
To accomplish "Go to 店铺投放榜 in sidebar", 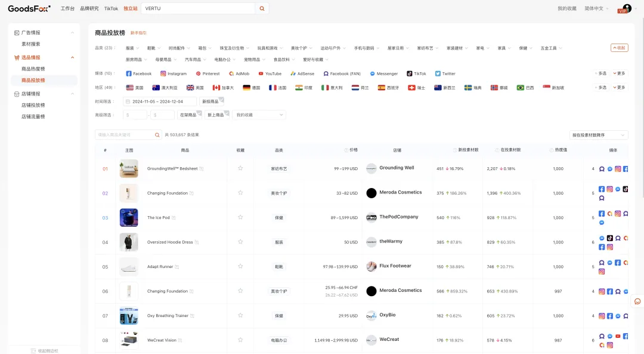I will [x=33, y=105].
